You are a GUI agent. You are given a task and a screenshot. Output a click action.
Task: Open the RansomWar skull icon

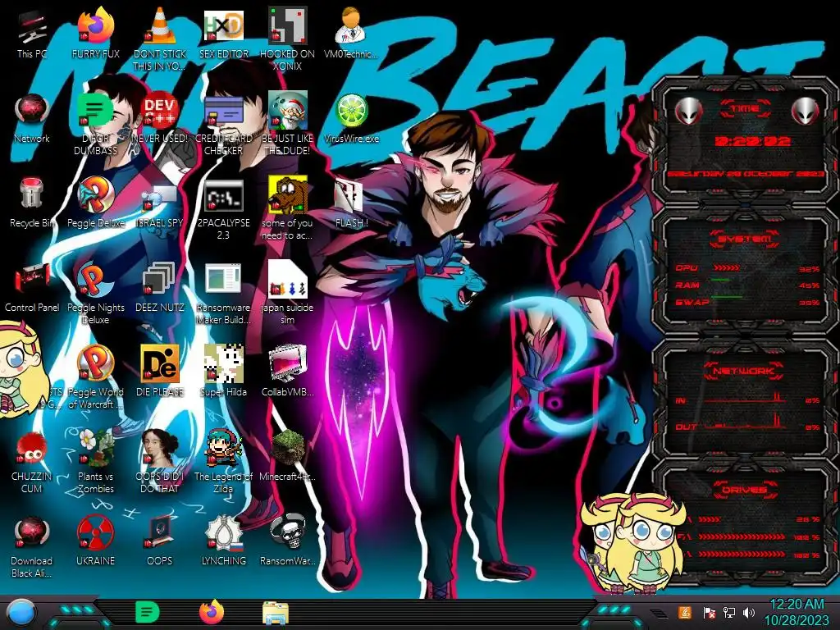click(287, 540)
